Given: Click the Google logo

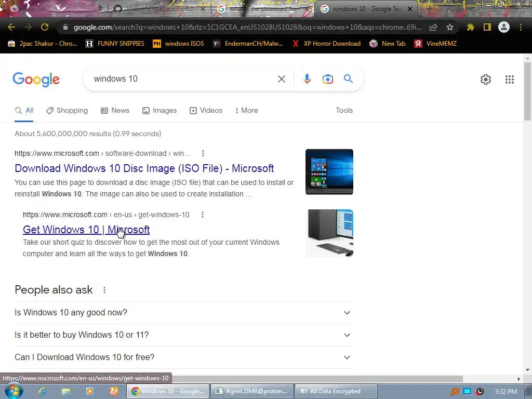Looking at the screenshot, I should (x=36, y=79).
